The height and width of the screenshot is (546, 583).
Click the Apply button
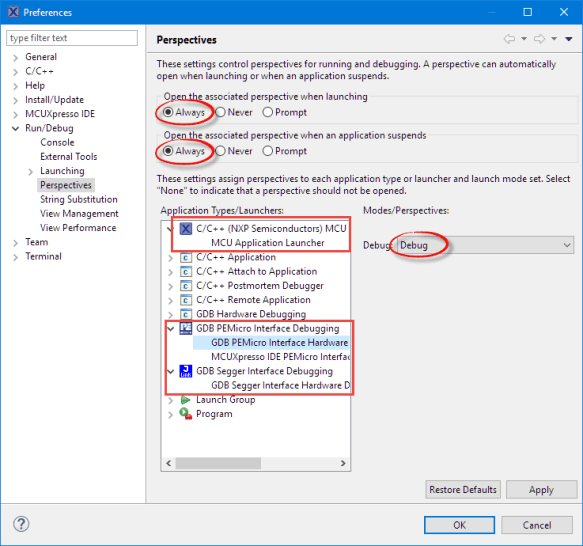click(541, 489)
